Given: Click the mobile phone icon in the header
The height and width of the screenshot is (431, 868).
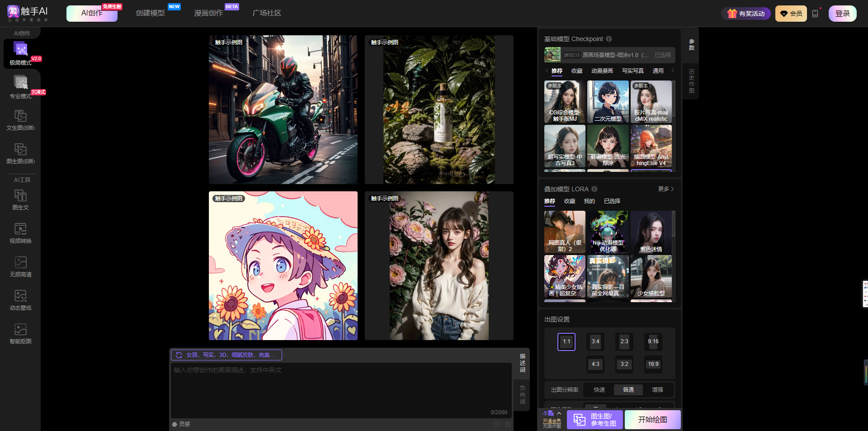Looking at the screenshot, I should click(815, 14).
